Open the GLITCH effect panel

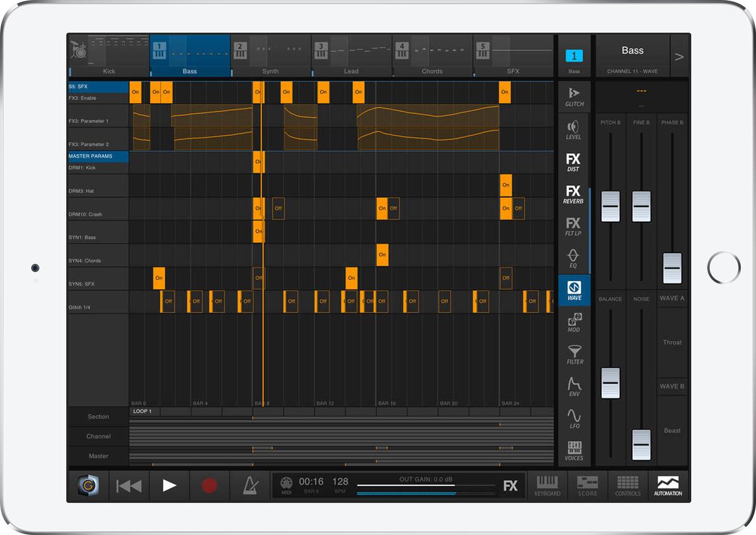[x=574, y=96]
